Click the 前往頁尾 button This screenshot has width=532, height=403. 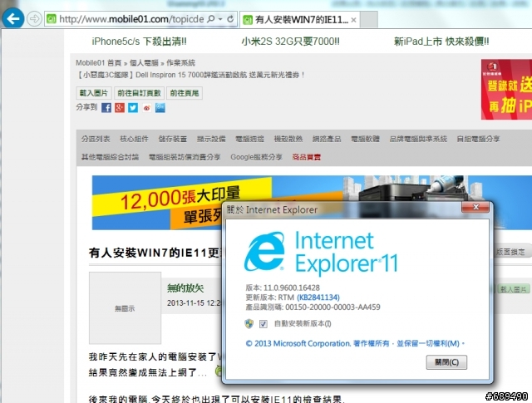pos(185,93)
